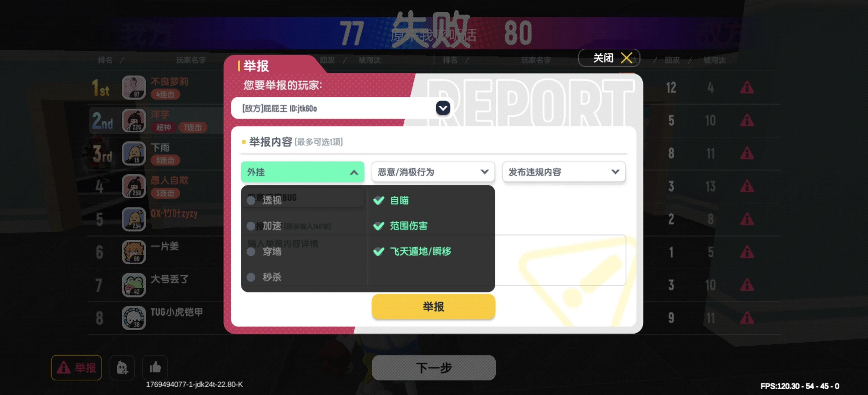The height and width of the screenshot is (395, 868).
Task: Click report warning icon in last enemy row
Action: point(747,318)
